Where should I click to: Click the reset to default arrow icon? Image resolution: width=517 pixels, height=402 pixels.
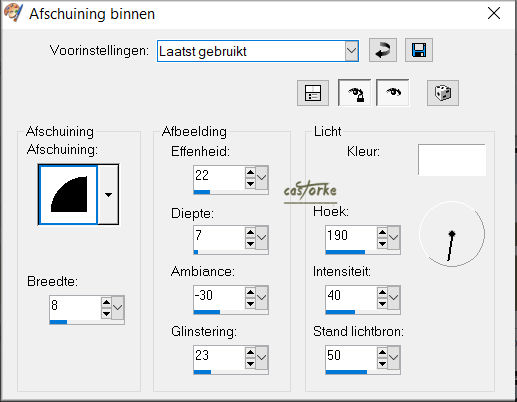(383, 50)
